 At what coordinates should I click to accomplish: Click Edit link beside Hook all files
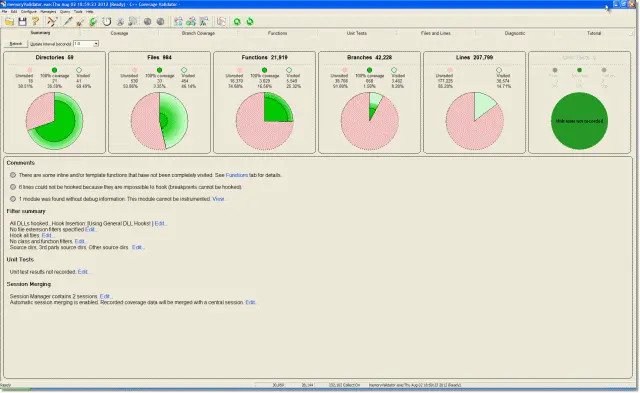[x=47, y=235]
